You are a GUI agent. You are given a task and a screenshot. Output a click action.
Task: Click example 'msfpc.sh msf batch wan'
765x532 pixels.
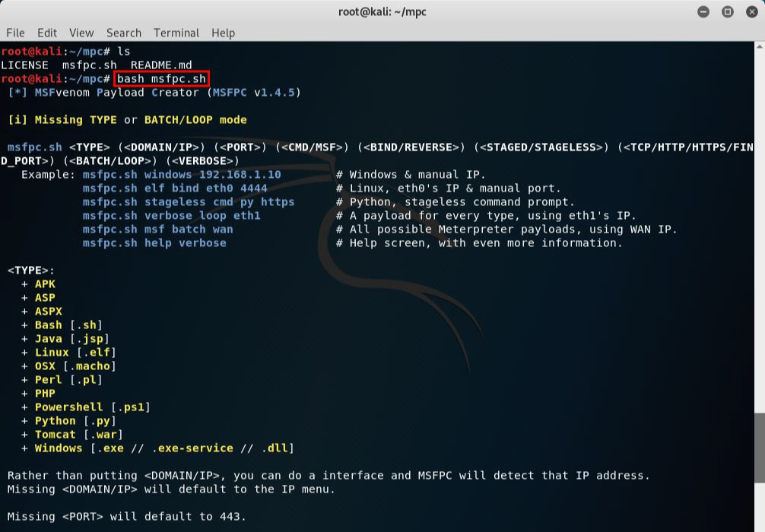pos(157,230)
